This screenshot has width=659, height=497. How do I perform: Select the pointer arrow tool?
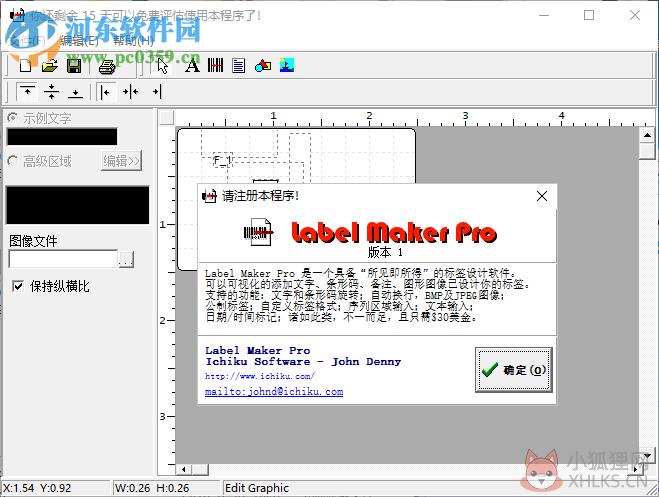tap(163, 66)
